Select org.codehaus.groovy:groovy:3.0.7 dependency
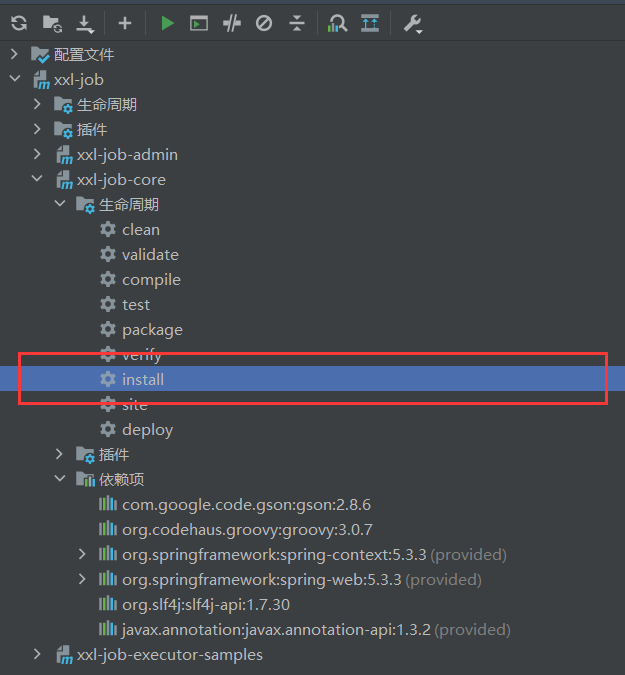The image size is (625, 675). [x=248, y=529]
